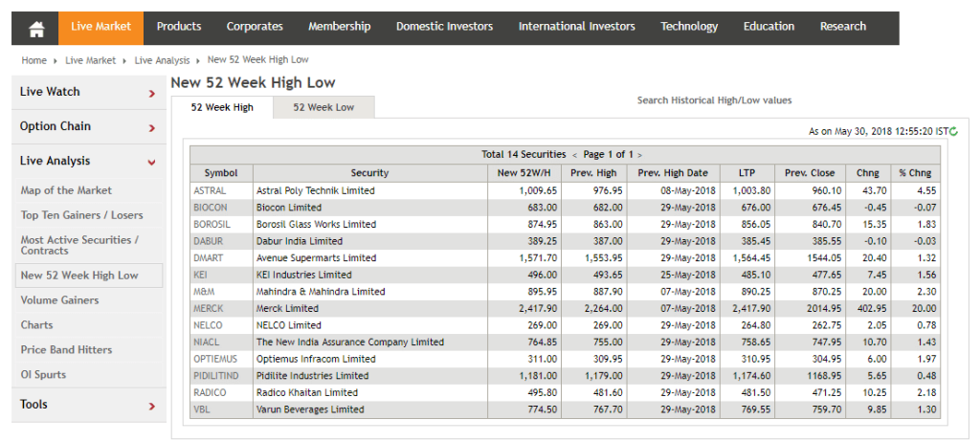Open the International Investors menu
Screen dimensions: 980x442
(577, 26)
